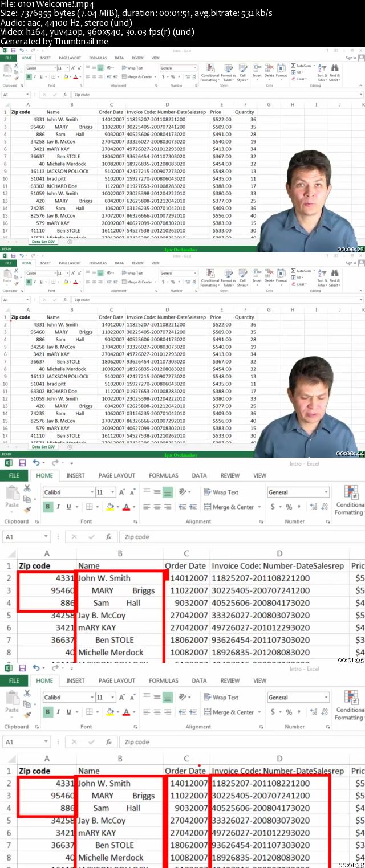Open Fill Color arrow in the 00:01:06 frame
Image resolution: width=365 pixels, height=868 pixels.
point(119,507)
